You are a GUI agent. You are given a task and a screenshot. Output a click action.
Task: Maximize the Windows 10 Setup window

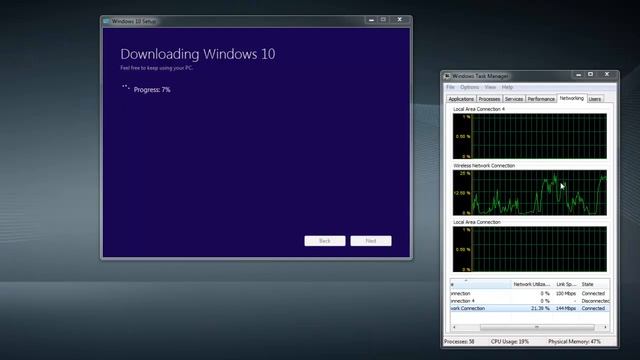point(383,20)
